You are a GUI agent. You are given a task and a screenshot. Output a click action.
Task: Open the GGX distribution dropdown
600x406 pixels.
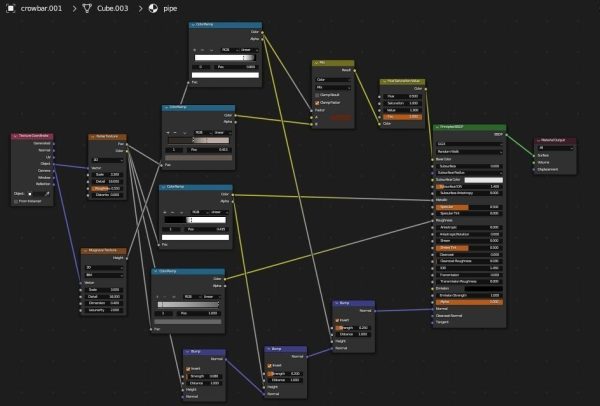coord(470,144)
